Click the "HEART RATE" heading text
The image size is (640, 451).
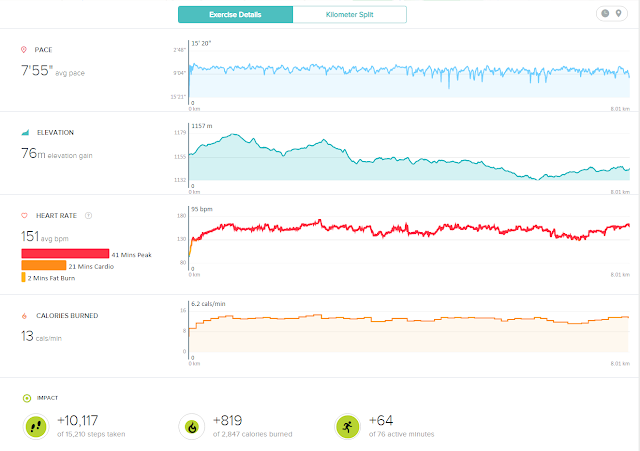point(56,216)
